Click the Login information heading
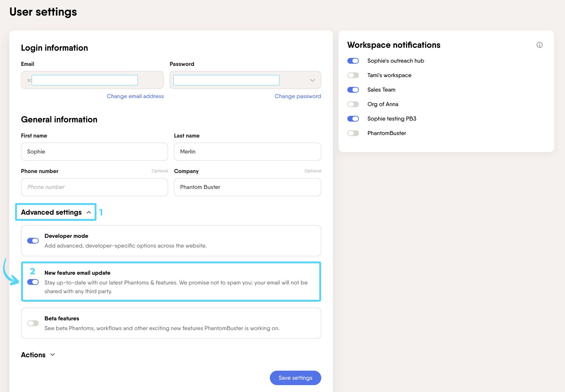 54,48
